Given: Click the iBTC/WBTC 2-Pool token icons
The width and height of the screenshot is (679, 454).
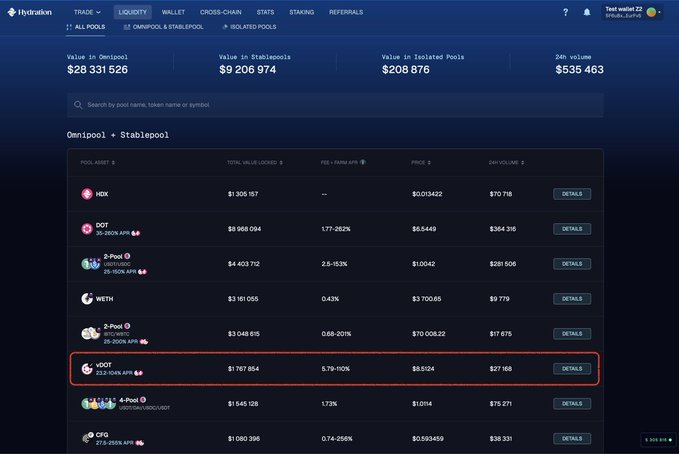Looking at the screenshot, I should 91,333.
